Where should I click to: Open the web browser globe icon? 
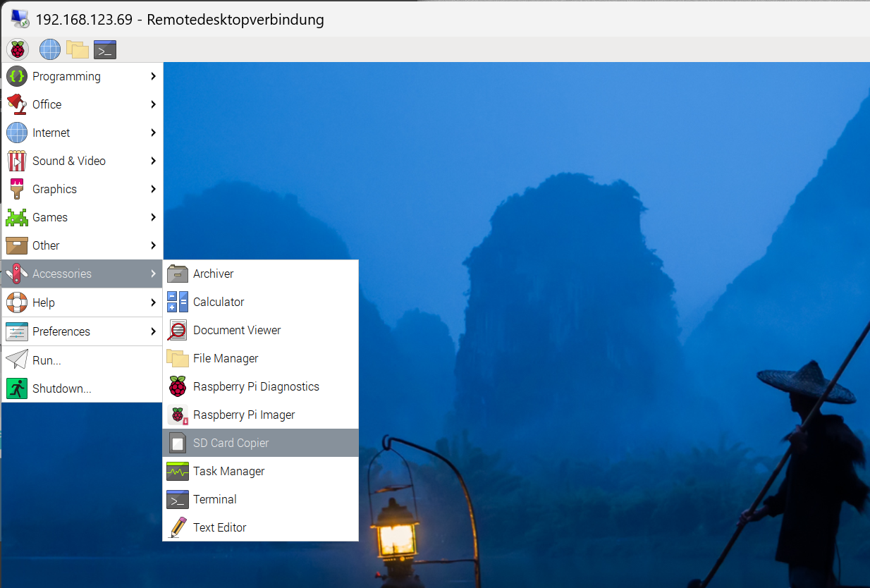(x=50, y=49)
